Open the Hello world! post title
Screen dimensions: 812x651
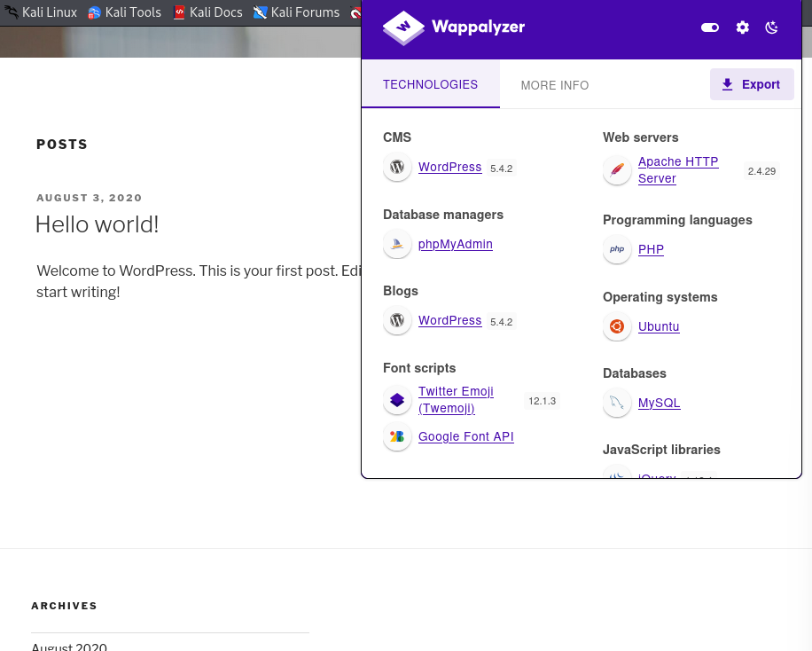pyautogui.click(x=97, y=225)
